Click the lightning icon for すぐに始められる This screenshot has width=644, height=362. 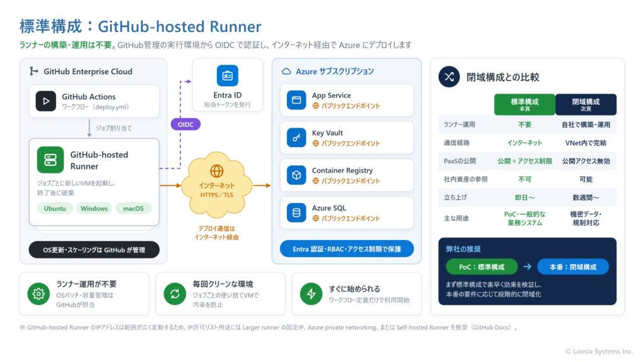coord(311,294)
